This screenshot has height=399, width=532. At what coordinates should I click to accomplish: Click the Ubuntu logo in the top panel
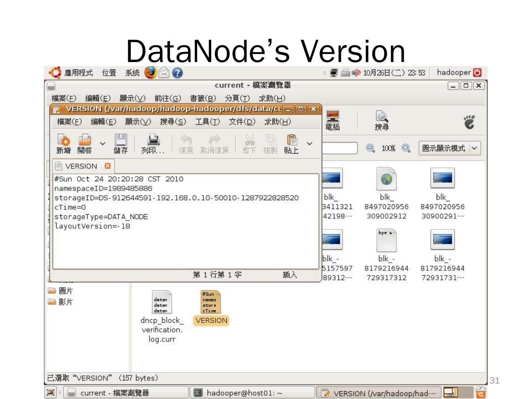[x=55, y=73]
